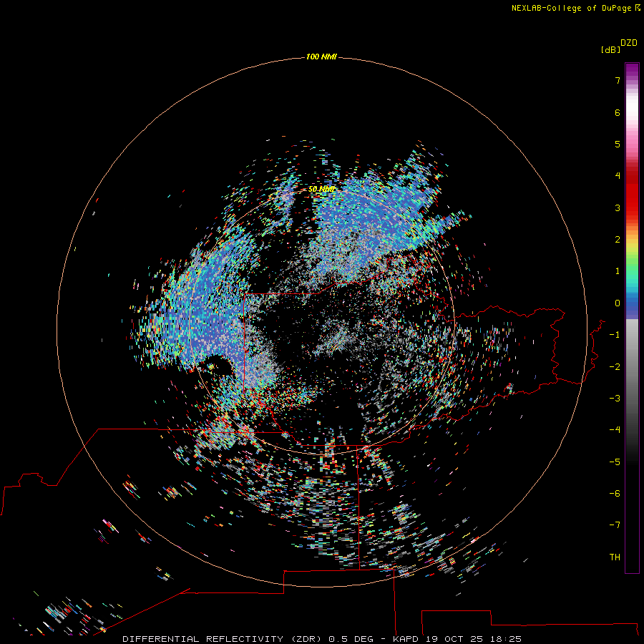
Task: Click the 0.5 DEG elevation text
Action: click(x=351, y=639)
